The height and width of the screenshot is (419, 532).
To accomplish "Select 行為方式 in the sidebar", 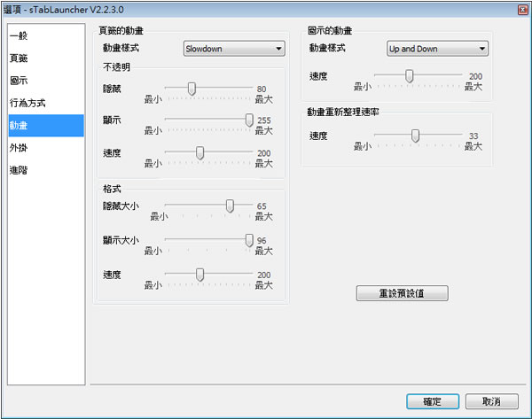I will pos(46,103).
